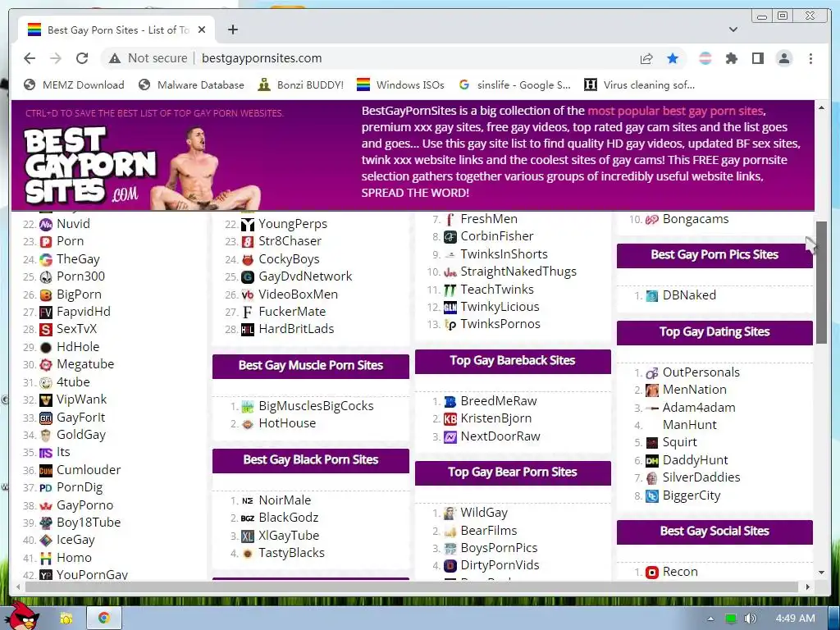Click the horizontal scrollbar's right arrow

(808, 587)
